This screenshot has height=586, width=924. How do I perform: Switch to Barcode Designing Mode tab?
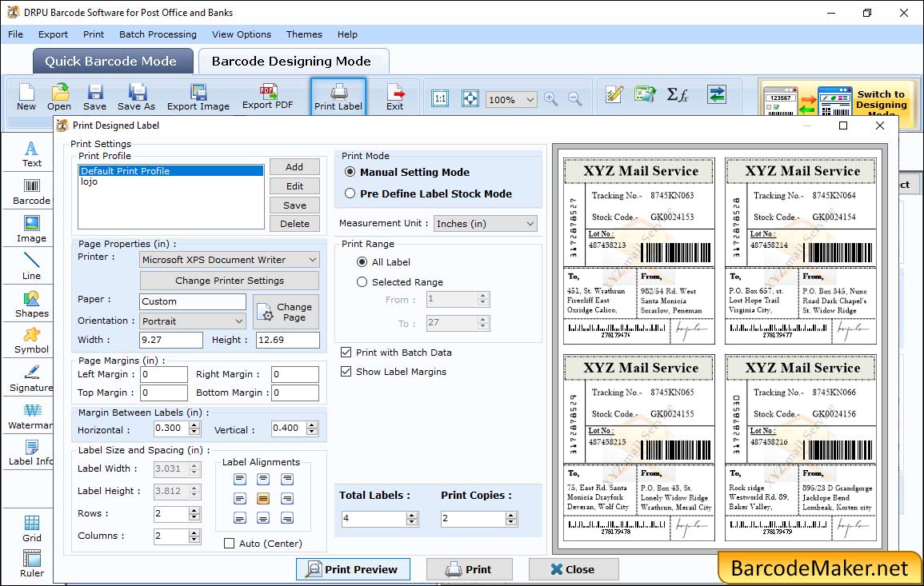point(293,62)
